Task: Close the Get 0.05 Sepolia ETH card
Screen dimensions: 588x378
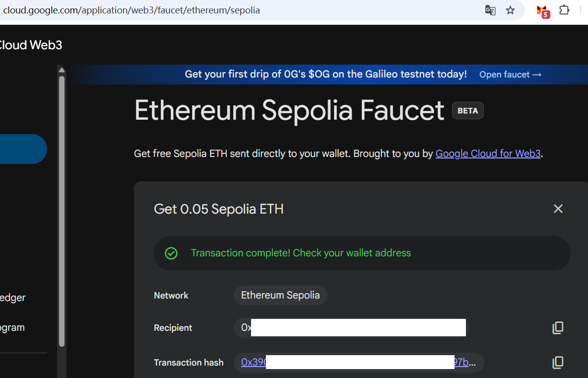Action: (558, 209)
